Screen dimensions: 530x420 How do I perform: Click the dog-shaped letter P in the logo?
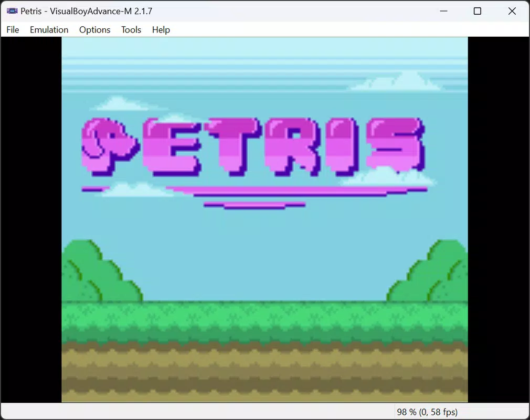pyautogui.click(x=110, y=147)
